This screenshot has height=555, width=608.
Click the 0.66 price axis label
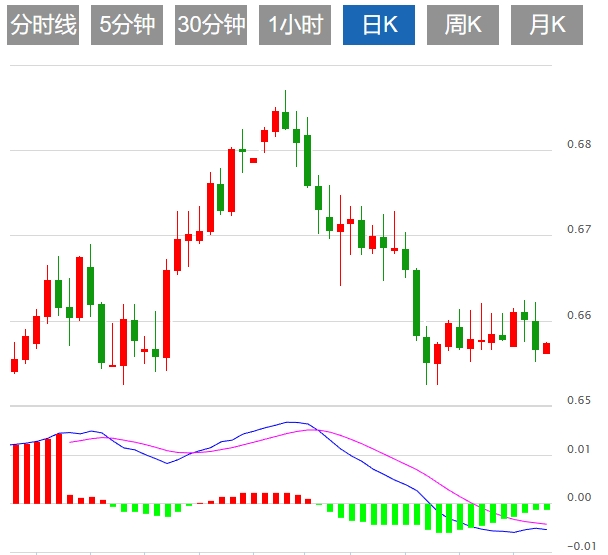579,315
